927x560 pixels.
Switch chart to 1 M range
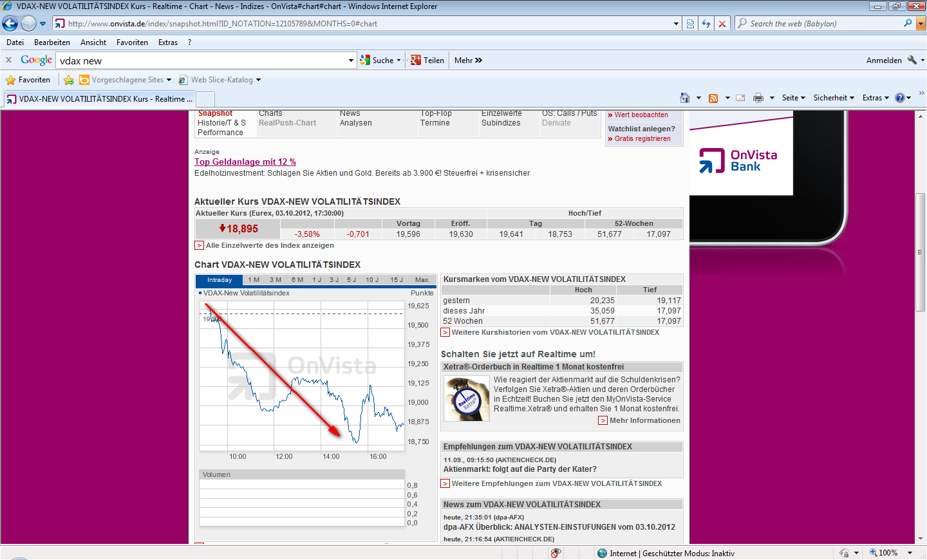(254, 280)
